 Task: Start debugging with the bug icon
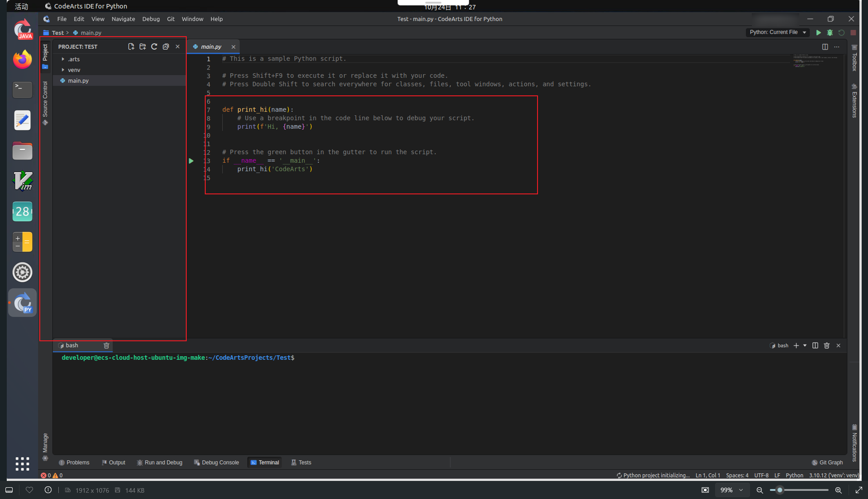click(x=830, y=33)
